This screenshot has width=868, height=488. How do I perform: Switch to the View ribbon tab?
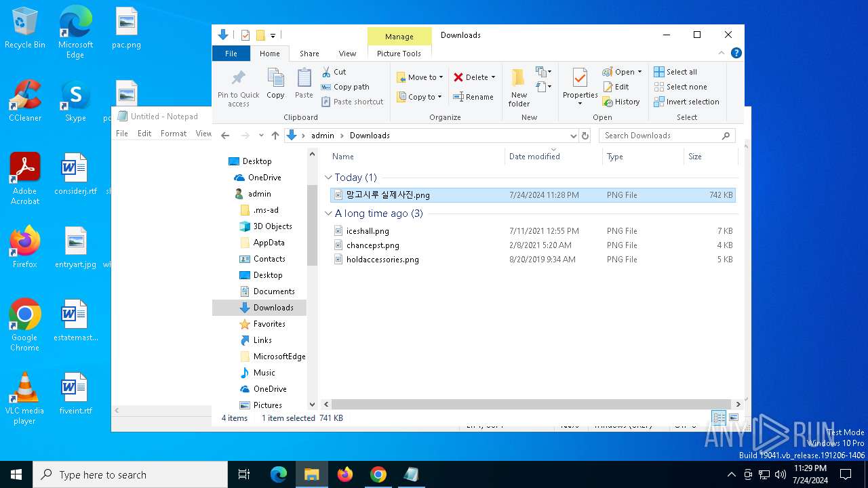pos(347,54)
